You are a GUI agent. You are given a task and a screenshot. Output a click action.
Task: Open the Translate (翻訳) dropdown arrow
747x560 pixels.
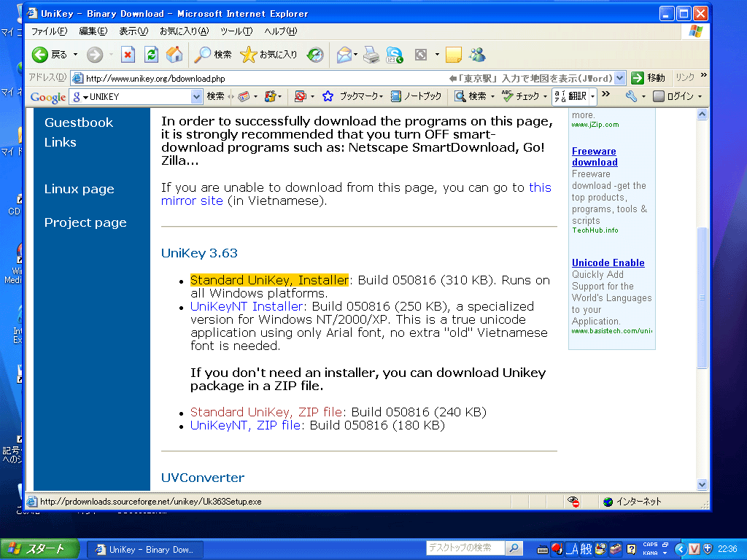592,97
